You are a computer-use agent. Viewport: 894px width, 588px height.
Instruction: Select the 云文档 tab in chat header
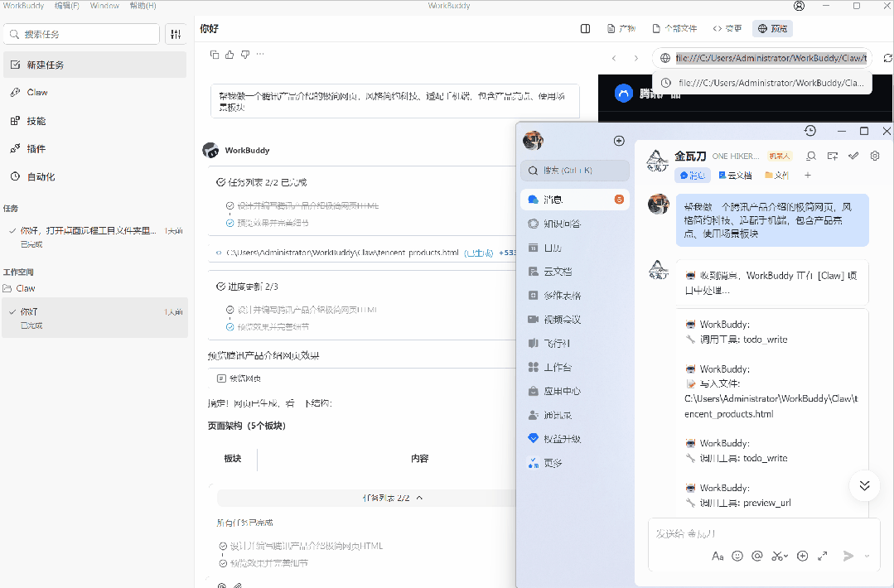click(735, 176)
